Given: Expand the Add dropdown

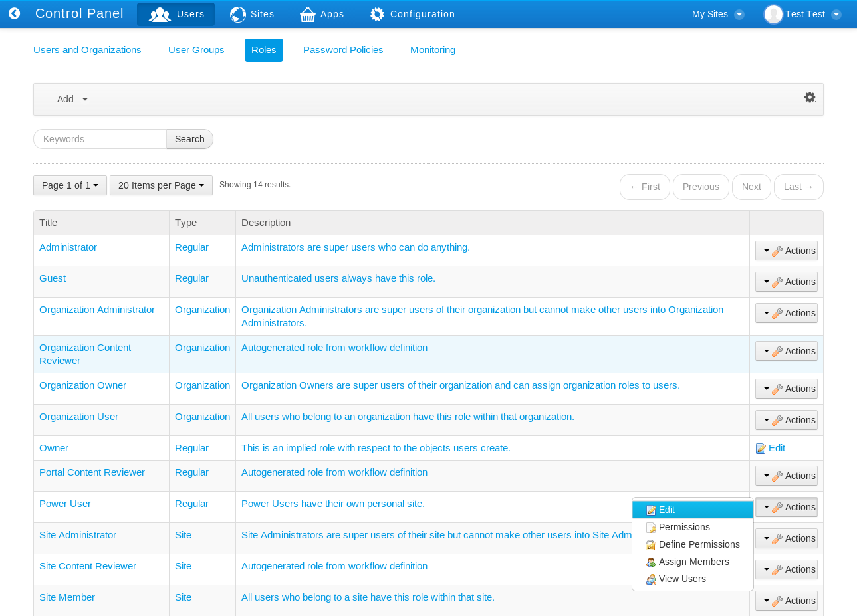Looking at the screenshot, I should [x=72, y=99].
